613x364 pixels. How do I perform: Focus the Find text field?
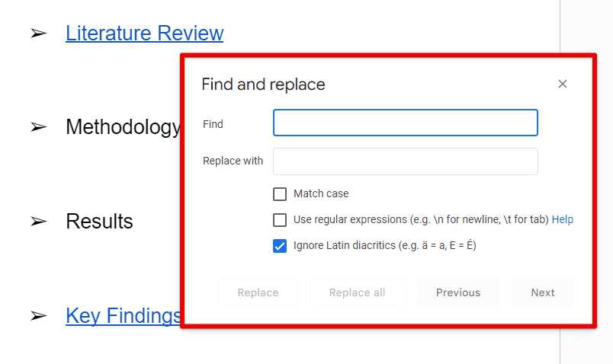pos(406,123)
